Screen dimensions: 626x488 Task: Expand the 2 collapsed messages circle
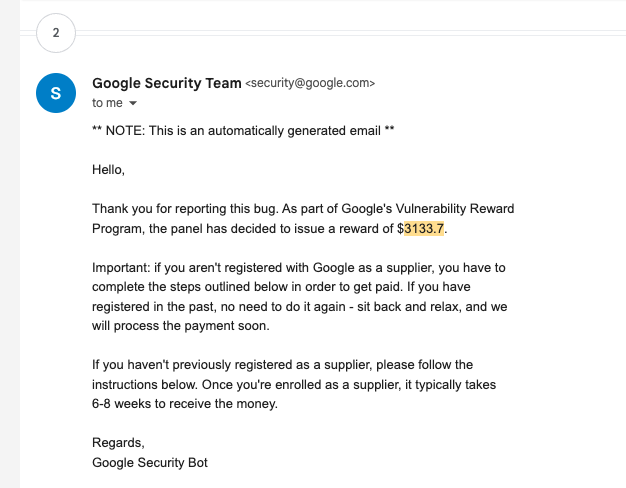pyautogui.click(x=56, y=33)
